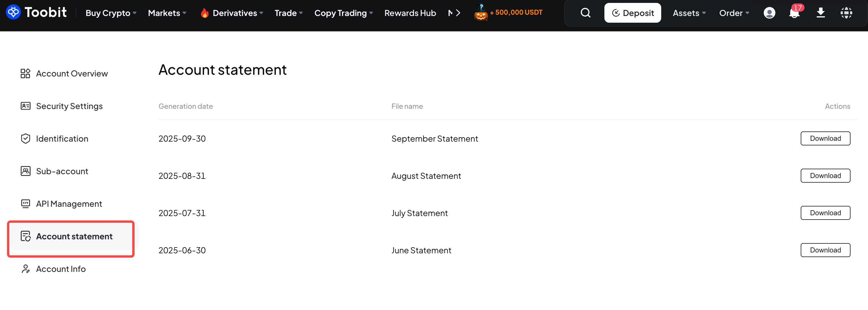Select Sub-account in the sidebar
Image resolution: width=868 pixels, height=310 pixels.
[x=62, y=171]
